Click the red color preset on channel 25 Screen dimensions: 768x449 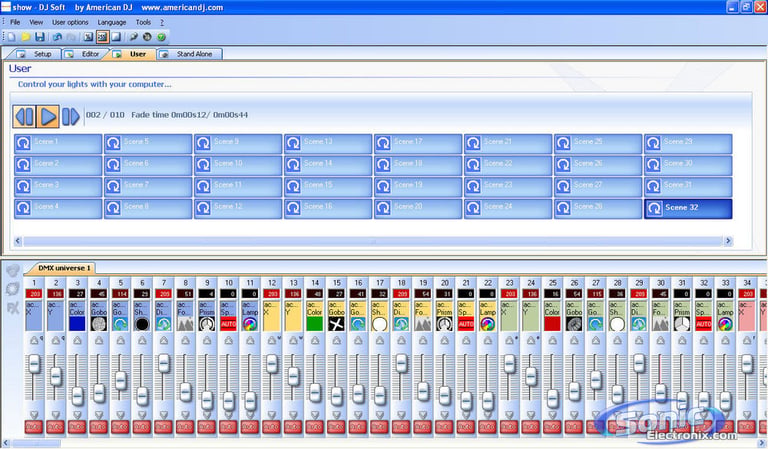click(x=552, y=324)
